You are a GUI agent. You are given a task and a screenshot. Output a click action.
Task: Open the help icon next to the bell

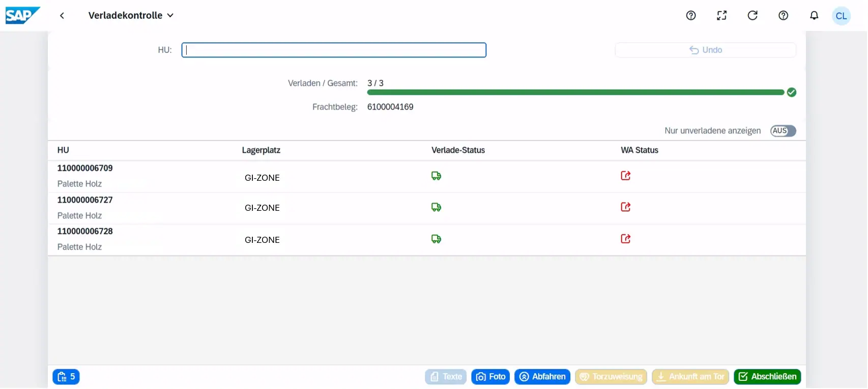click(x=784, y=15)
